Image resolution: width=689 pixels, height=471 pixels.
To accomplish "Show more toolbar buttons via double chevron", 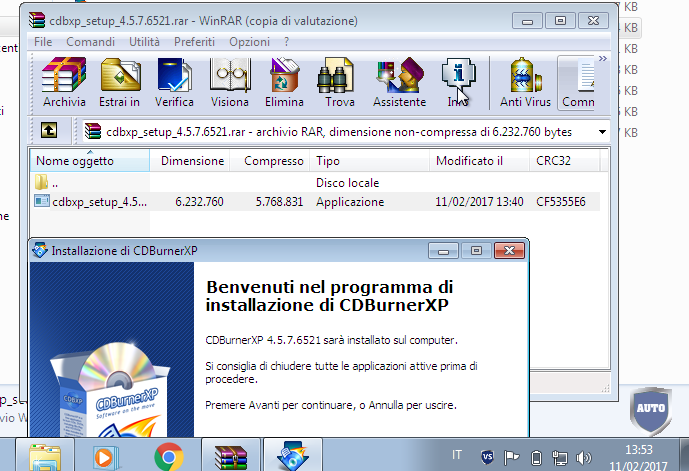I will click(602, 58).
